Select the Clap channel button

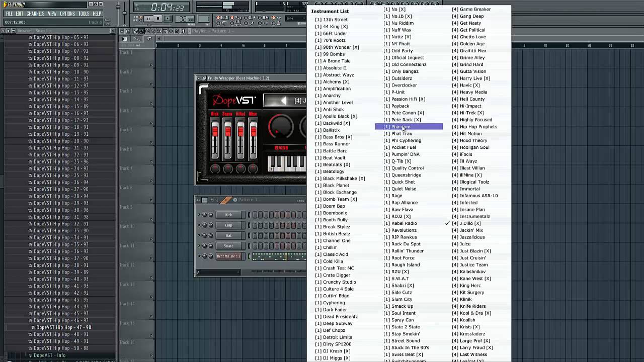[229, 225]
